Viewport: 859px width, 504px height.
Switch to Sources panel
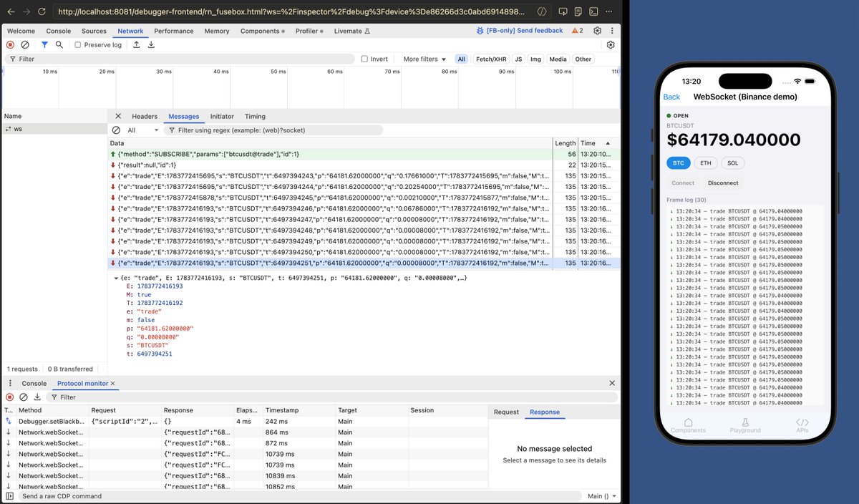[94, 31]
